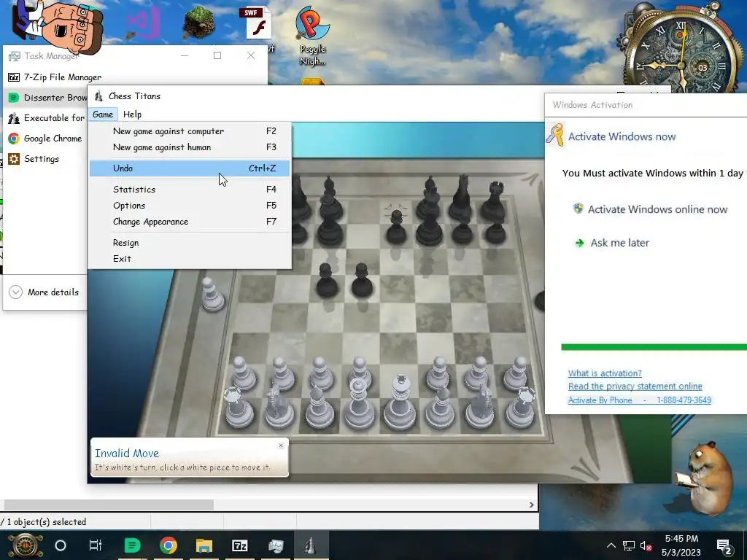The image size is (747, 560).
Task: Expand More details in Task Manager
Action: coord(44,292)
